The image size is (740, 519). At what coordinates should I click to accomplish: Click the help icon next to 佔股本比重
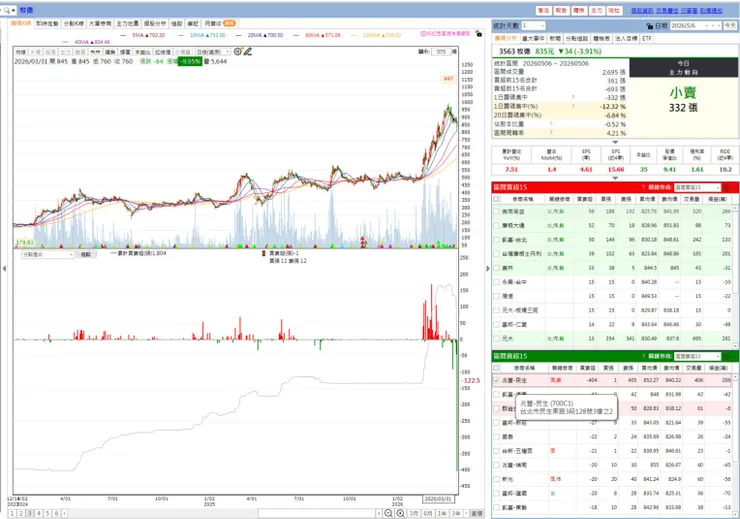[x=551, y=124]
